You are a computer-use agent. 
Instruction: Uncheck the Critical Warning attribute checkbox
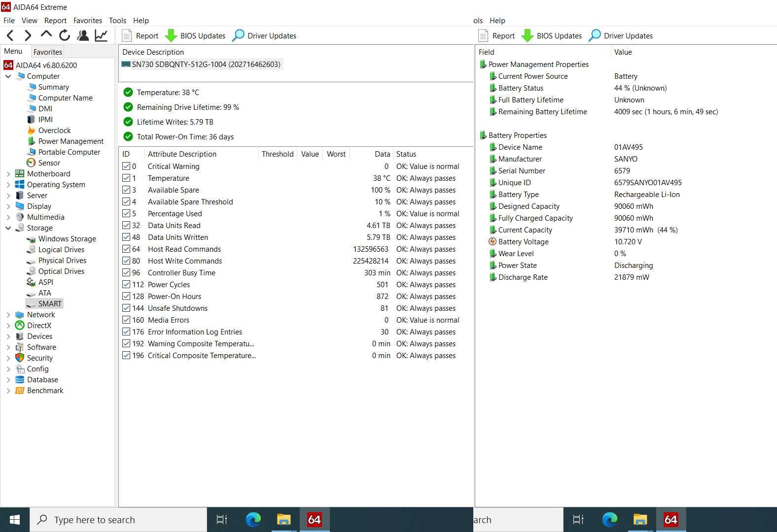click(x=126, y=166)
